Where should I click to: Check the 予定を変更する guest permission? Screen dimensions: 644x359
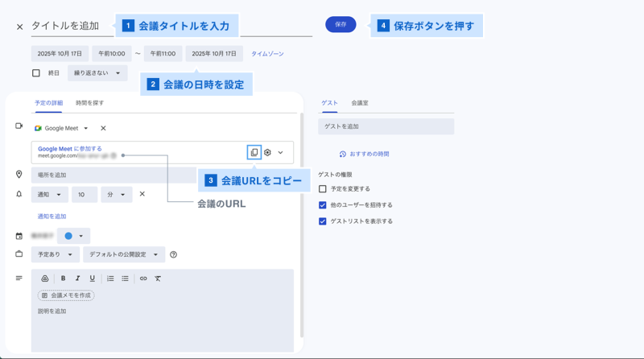(323, 189)
